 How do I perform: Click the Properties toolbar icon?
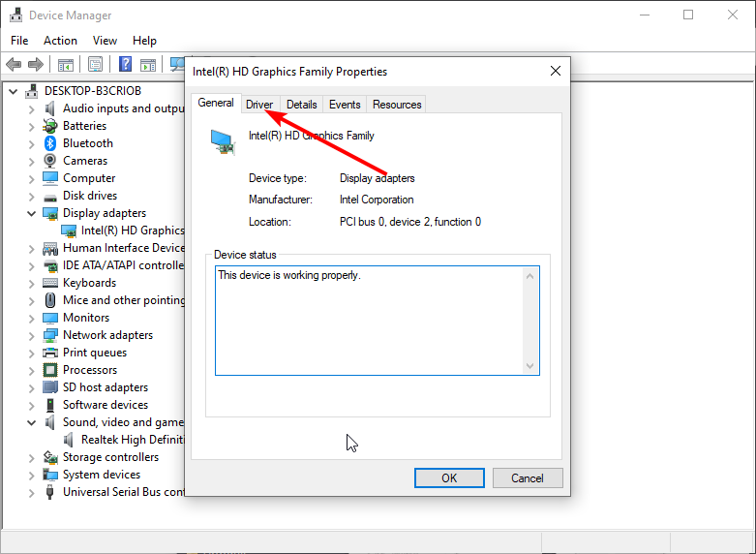(96, 64)
